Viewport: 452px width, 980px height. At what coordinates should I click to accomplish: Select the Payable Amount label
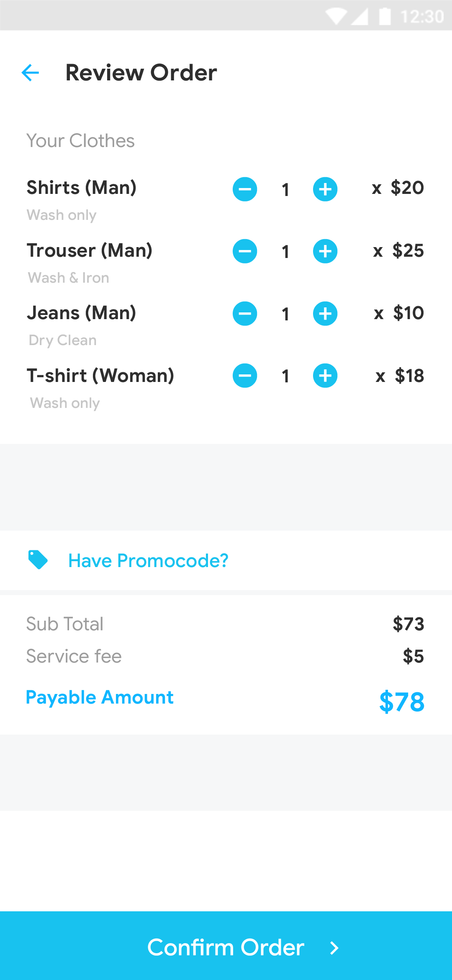(x=100, y=697)
